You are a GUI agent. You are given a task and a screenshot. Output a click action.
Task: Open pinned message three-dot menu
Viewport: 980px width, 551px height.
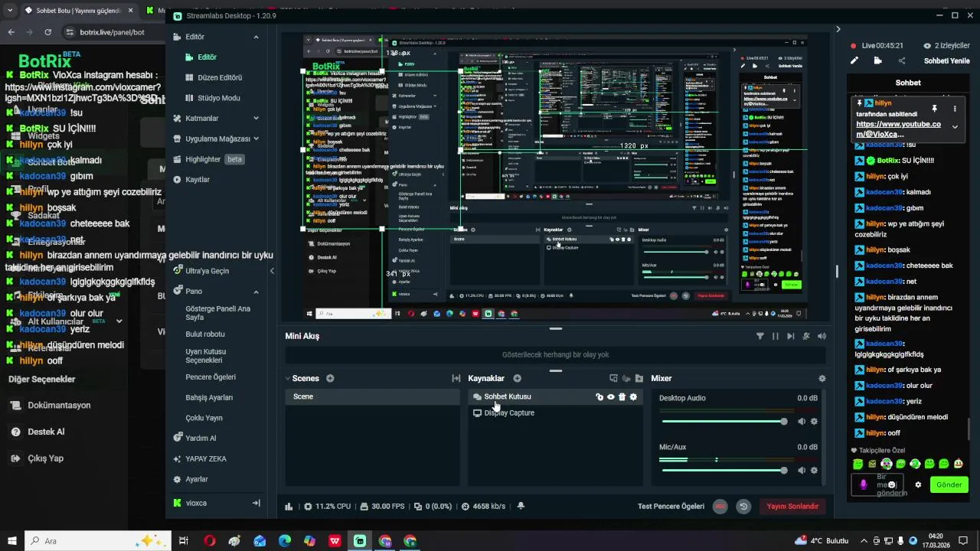pos(955,109)
